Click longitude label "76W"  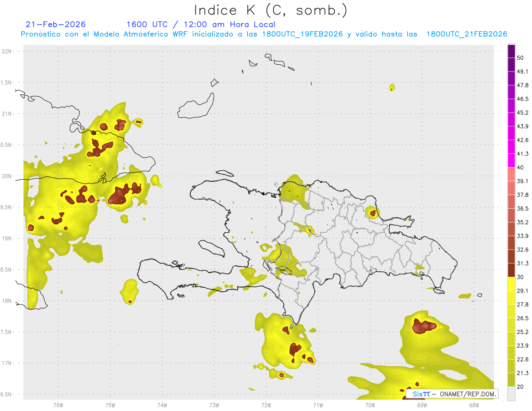coord(58,405)
